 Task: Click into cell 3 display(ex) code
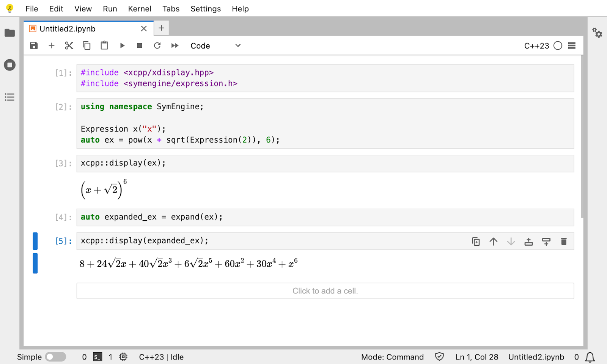(325, 163)
